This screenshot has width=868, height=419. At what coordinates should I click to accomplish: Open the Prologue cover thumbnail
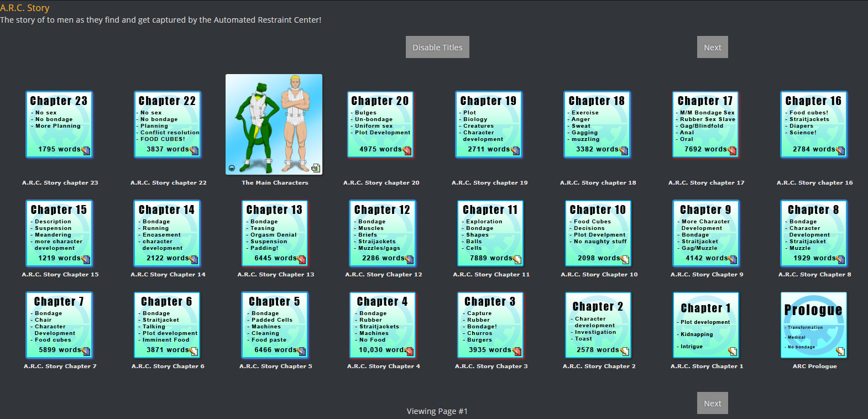(814, 325)
